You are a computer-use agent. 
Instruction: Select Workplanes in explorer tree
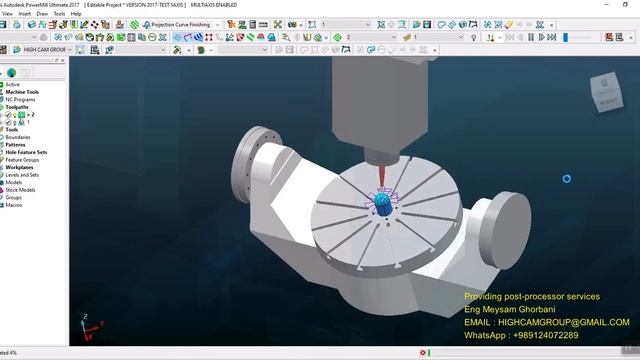tap(19, 167)
